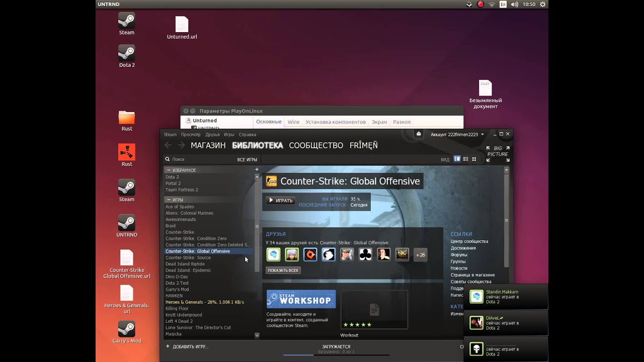Open the ВСЕ ИГРЫ filter dropdown

coord(247,159)
